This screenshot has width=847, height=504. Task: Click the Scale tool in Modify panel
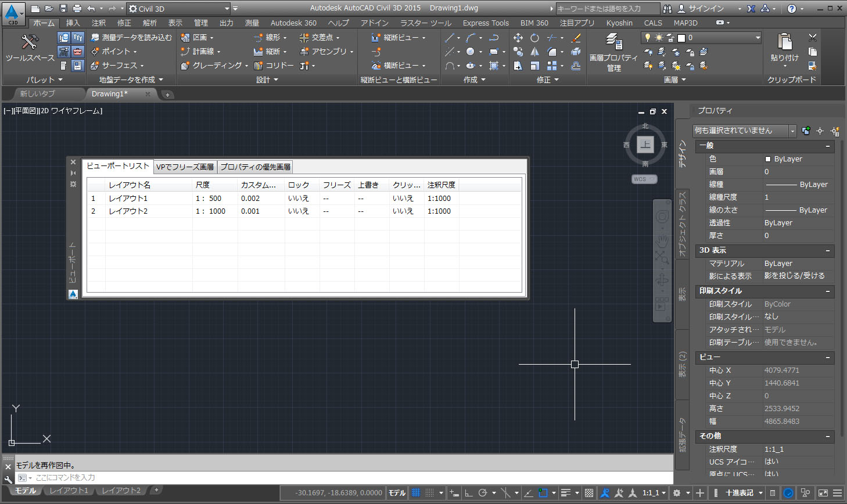(x=534, y=66)
